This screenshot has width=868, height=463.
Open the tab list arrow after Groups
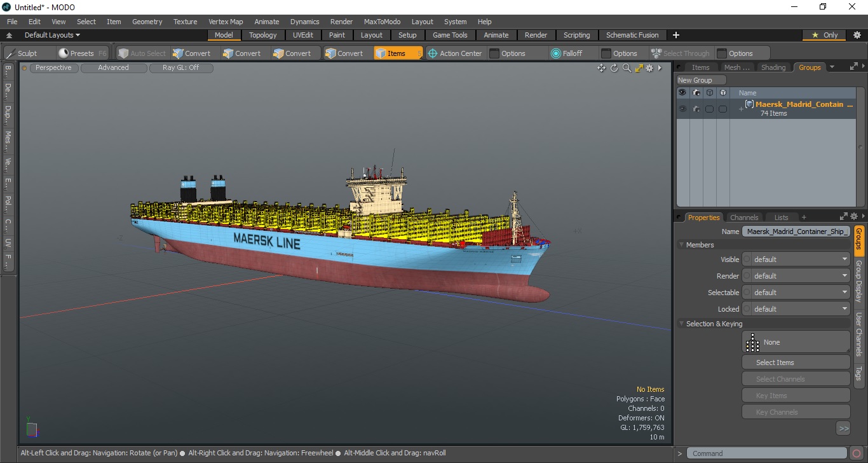(832, 67)
